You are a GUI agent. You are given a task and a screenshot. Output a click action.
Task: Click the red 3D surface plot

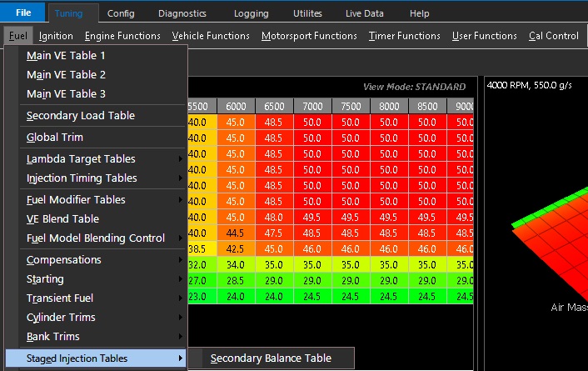click(x=559, y=244)
